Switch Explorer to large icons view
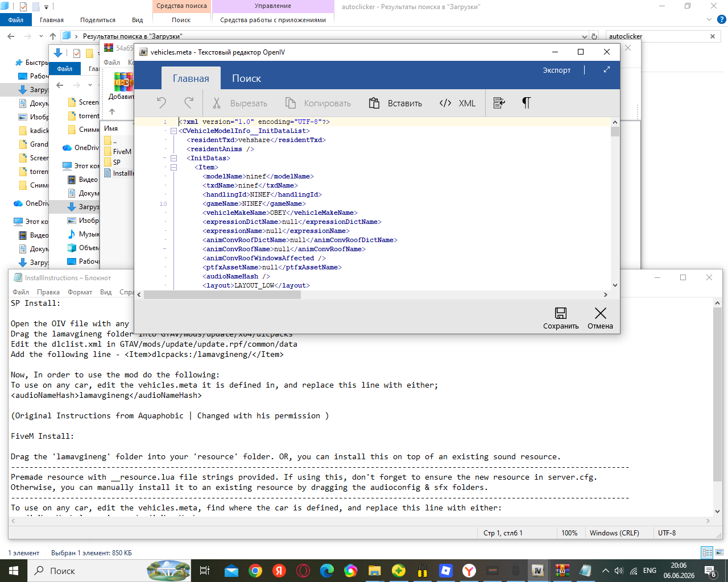Image resolution: width=728 pixels, height=582 pixels. click(x=720, y=552)
